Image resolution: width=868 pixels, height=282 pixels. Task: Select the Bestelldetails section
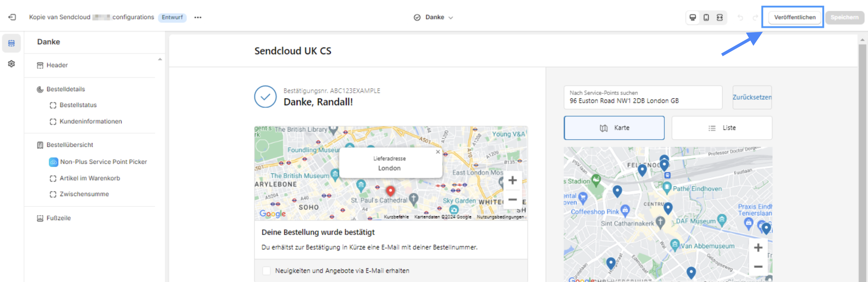click(x=65, y=89)
